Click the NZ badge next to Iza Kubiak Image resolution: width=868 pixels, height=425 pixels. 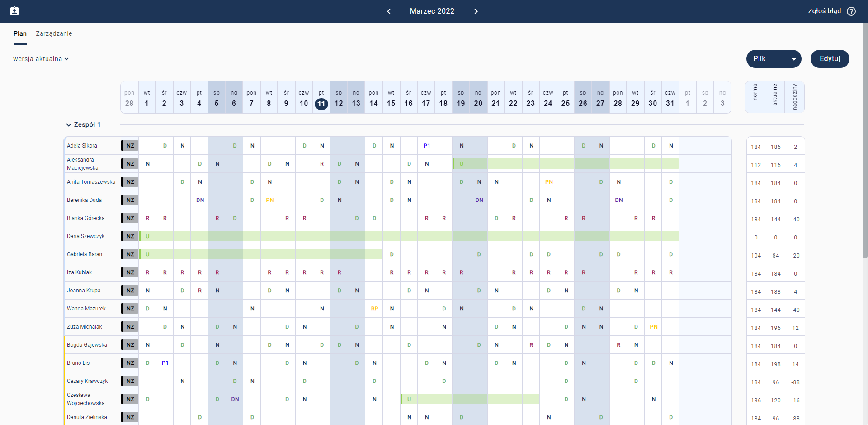pos(129,272)
